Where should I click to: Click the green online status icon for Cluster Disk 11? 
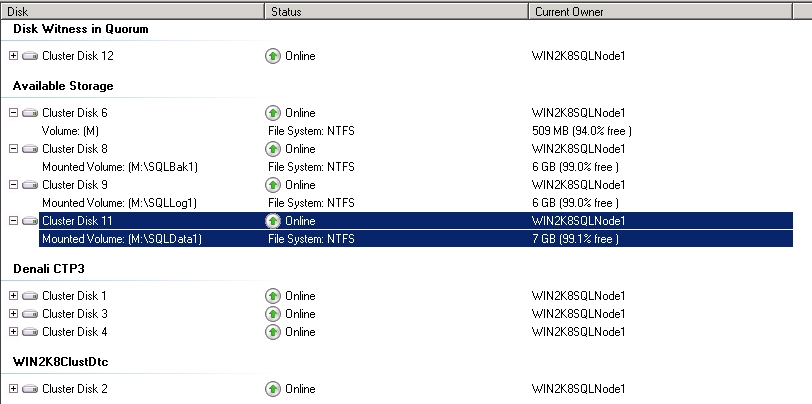pos(273,221)
